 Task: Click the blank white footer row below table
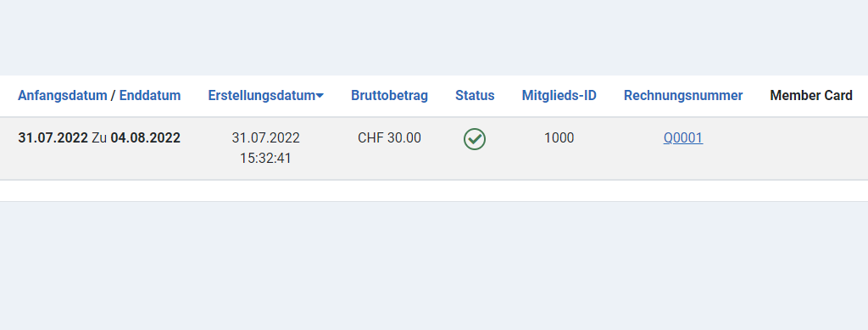click(x=434, y=191)
